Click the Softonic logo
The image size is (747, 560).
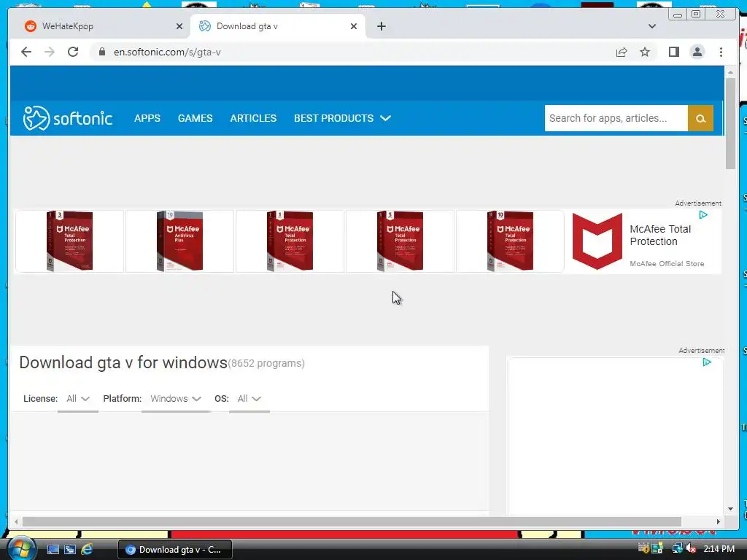(x=68, y=118)
